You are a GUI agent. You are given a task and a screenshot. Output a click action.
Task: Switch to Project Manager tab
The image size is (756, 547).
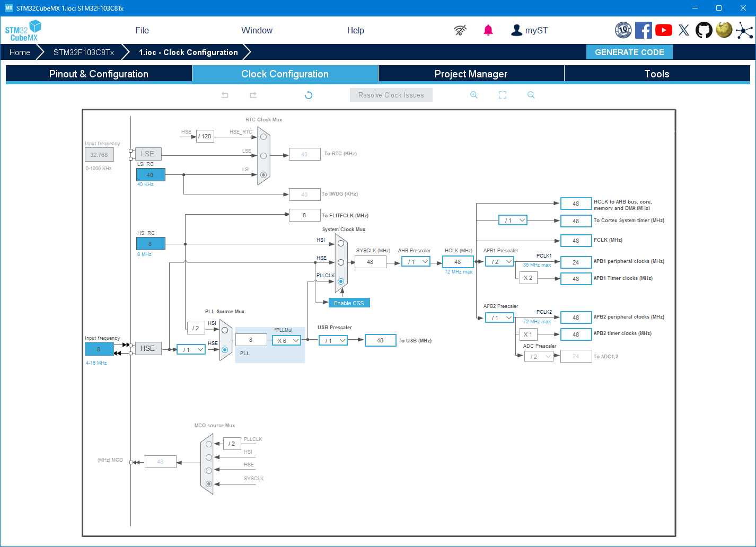click(x=471, y=74)
